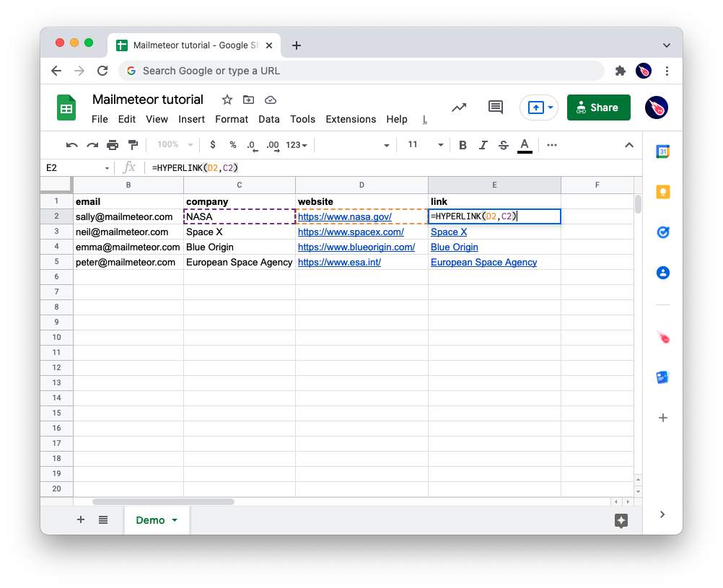Open a new browser tab
Screen dimensions: 723x588
coord(297,45)
